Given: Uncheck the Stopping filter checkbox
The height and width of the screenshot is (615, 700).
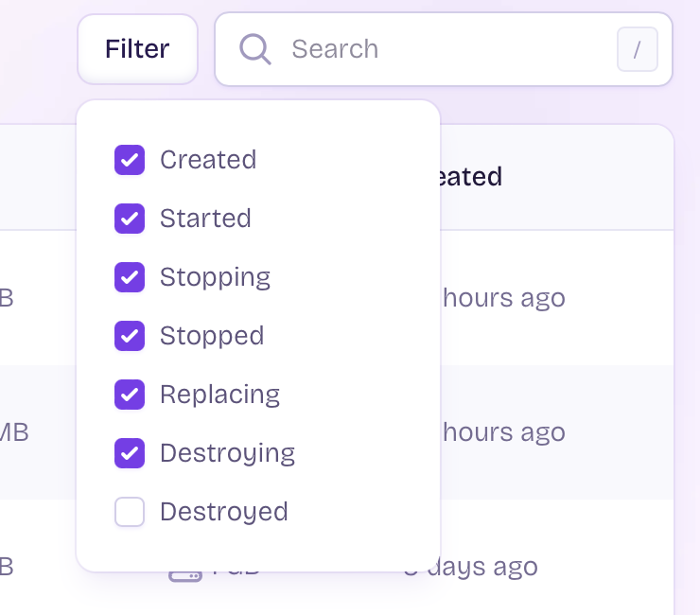Looking at the screenshot, I should point(130,277).
